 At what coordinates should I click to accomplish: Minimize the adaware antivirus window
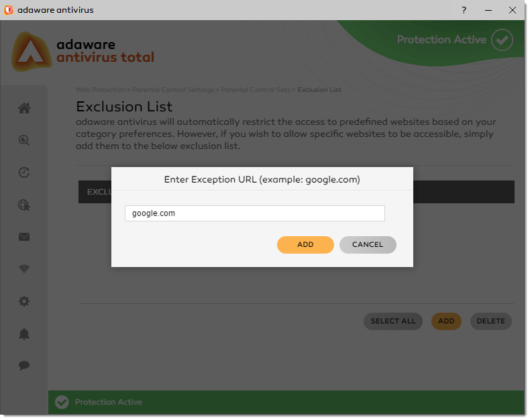click(488, 10)
